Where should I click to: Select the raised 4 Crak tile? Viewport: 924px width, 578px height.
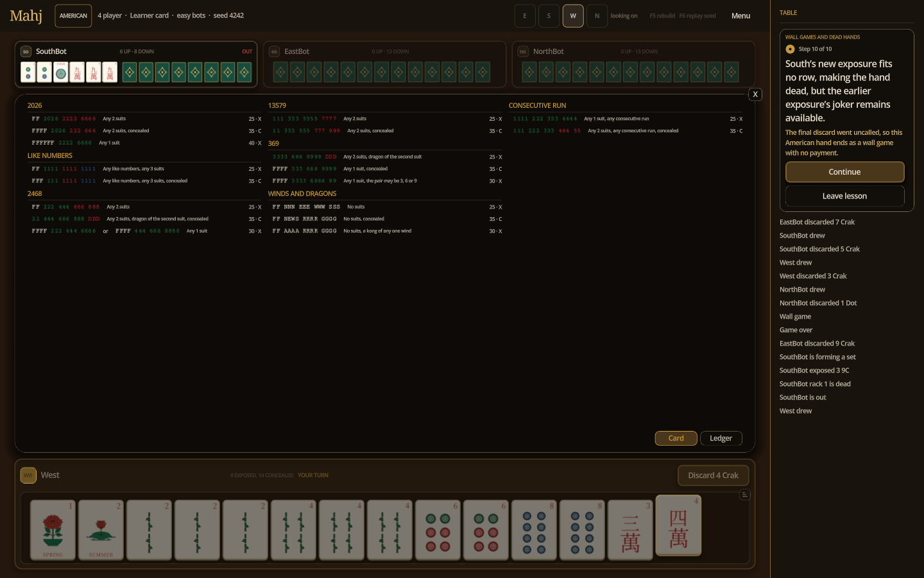point(678,525)
